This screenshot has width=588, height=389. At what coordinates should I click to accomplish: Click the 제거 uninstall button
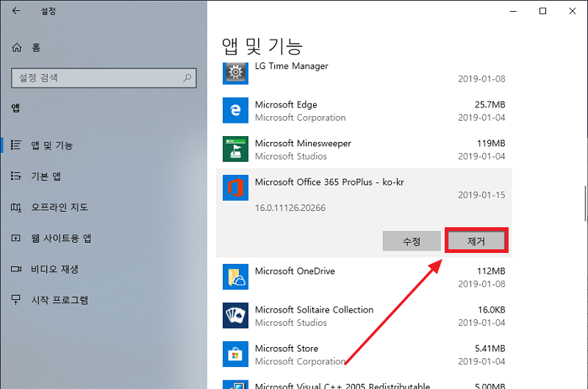click(476, 241)
